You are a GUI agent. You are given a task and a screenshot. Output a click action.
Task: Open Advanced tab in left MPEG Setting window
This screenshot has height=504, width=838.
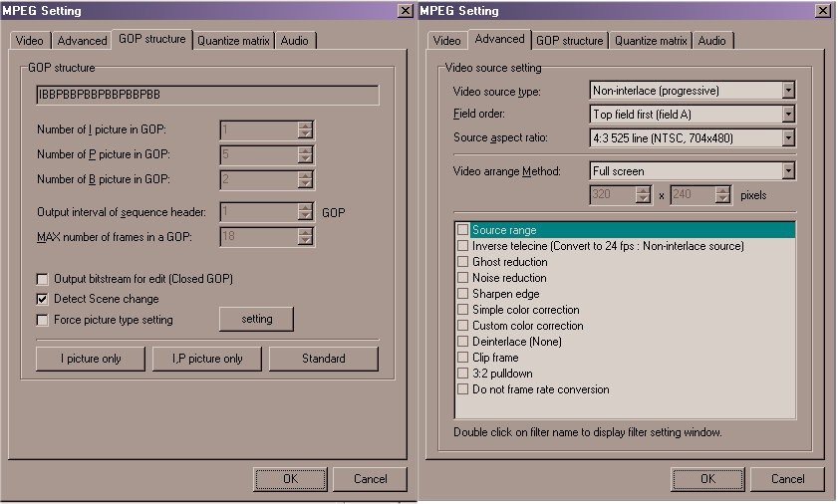(x=82, y=41)
